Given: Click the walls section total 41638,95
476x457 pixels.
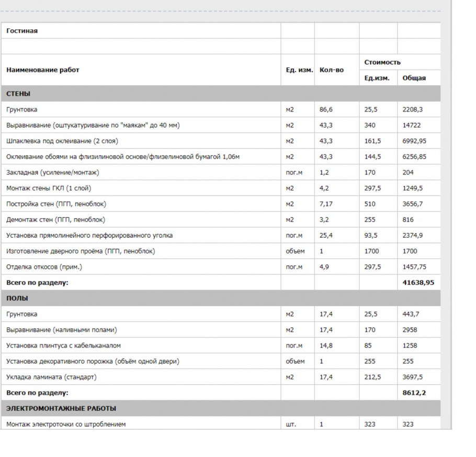Looking at the screenshot, I should pos(418,283).
